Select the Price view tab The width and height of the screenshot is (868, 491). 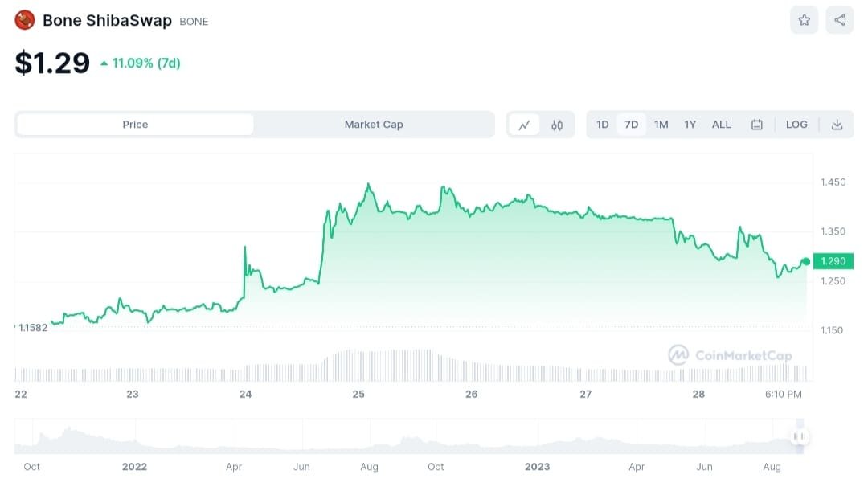point(135,125)
